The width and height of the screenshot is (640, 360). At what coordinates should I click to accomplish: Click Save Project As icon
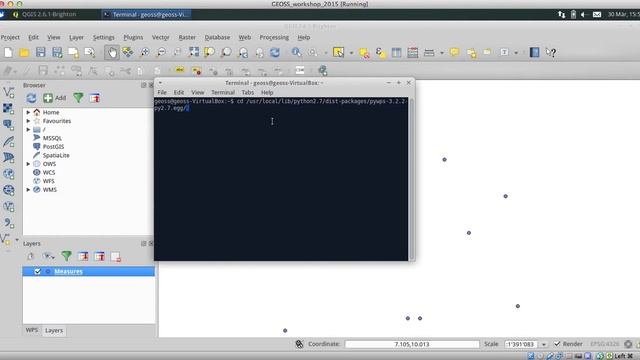(57, 52)
